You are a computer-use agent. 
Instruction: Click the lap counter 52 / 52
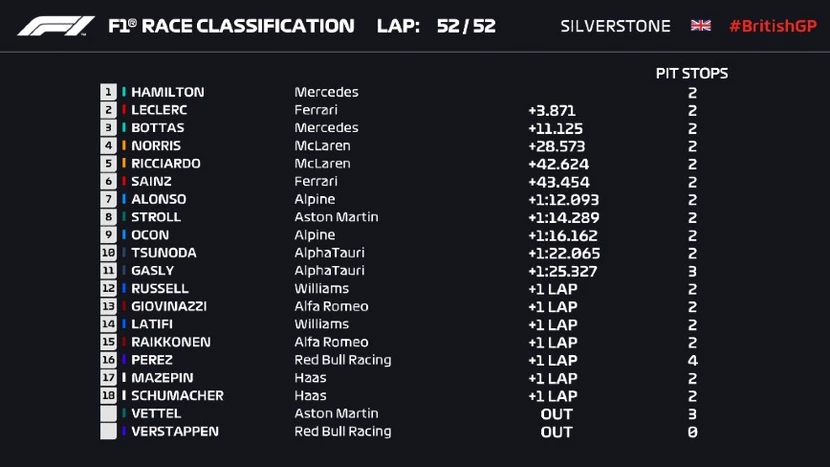coord(466,26)
